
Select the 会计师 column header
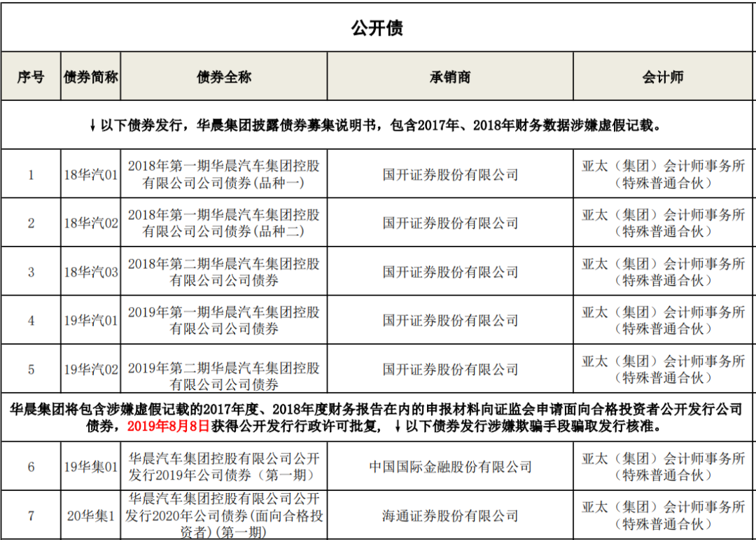tap(663, 77)
